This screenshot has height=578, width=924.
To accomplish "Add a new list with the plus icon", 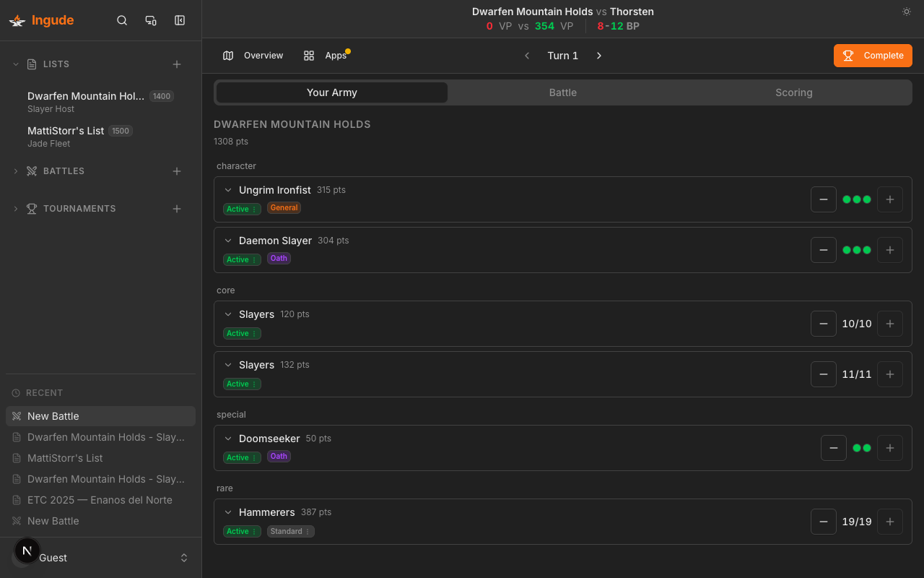I will click(177, 64).
